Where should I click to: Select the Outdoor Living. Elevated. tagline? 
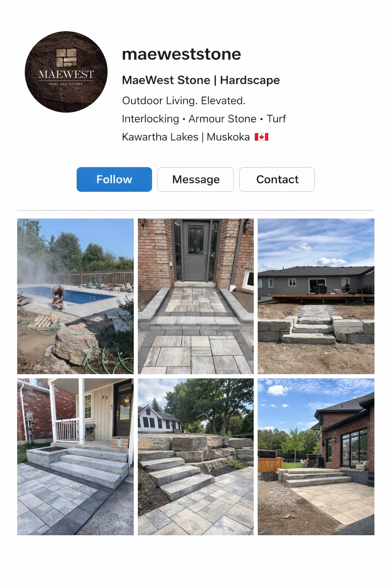point(184,101)
